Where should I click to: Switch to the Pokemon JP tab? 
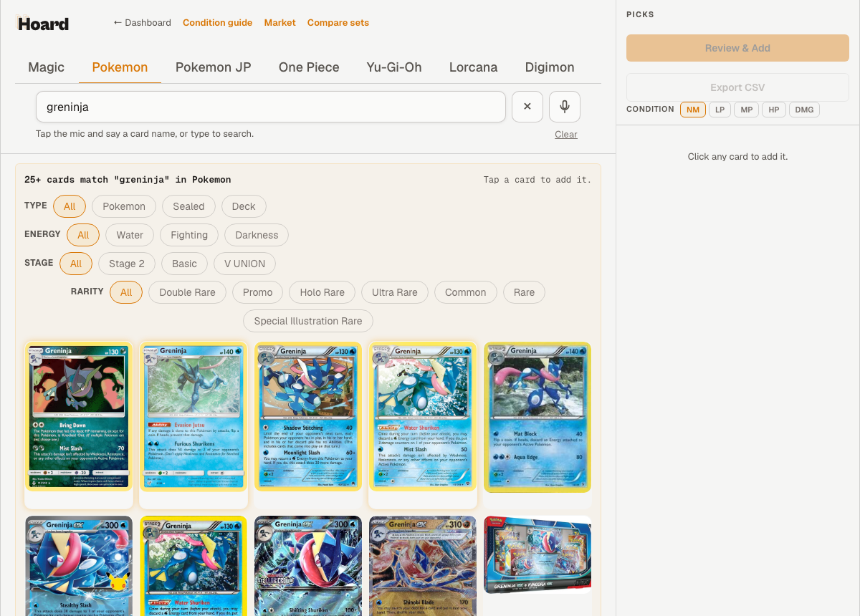point(213,67)
